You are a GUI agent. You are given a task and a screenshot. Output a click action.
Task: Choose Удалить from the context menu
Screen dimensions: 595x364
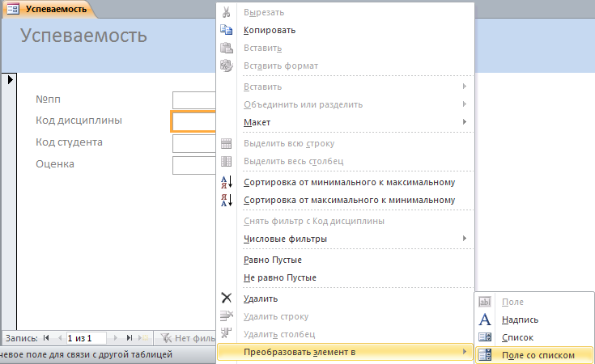(x=346, y=298)
